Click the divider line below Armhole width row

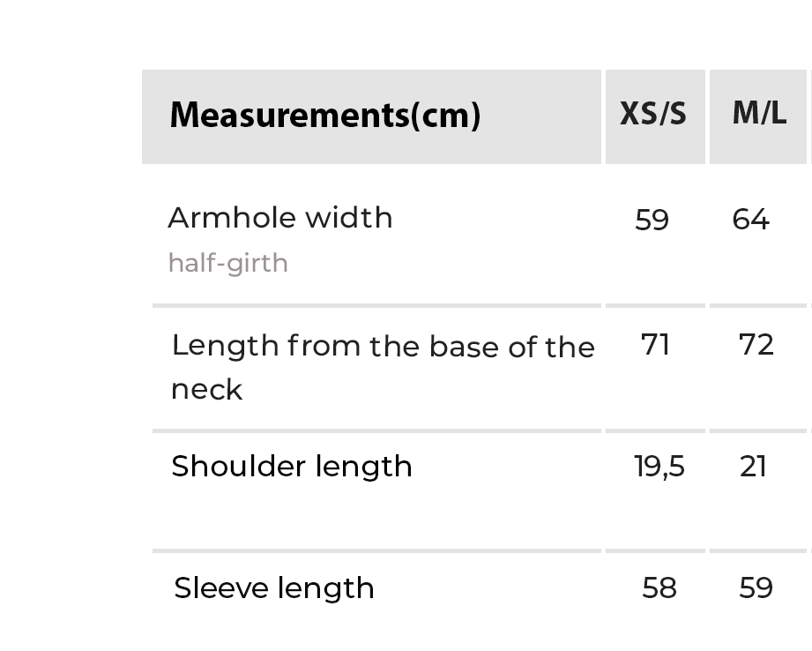pos(376,306)
